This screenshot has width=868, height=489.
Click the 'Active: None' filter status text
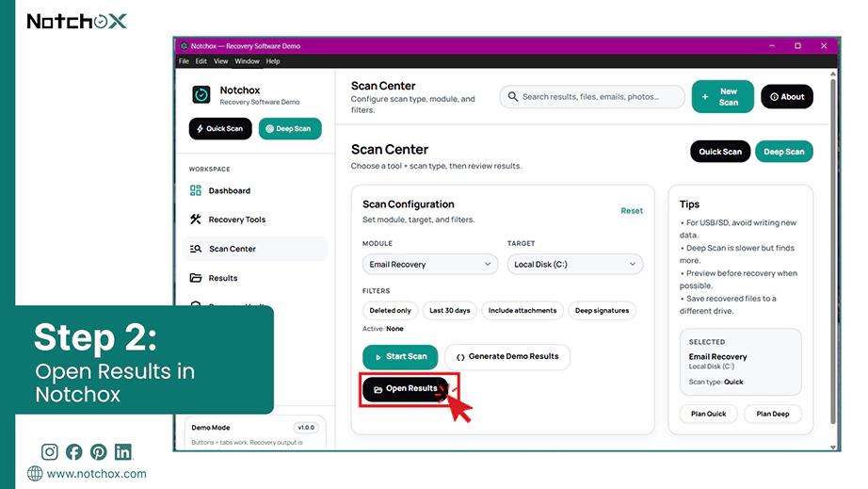coord(382,329)
